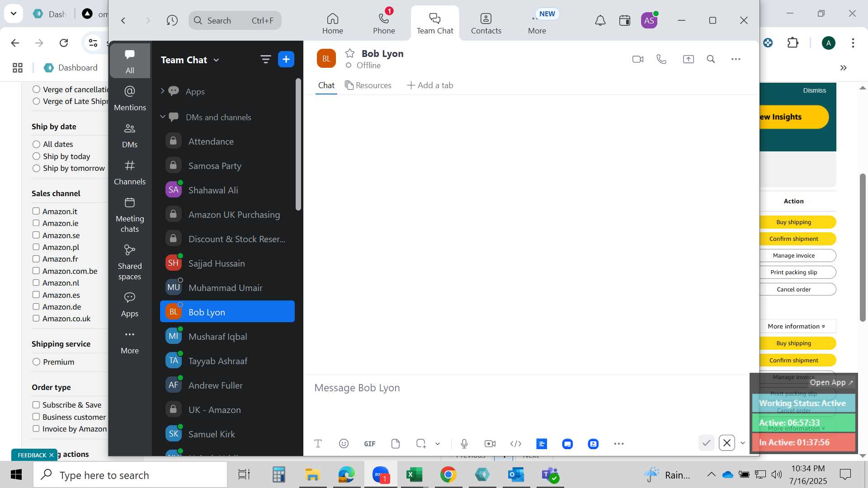Search within Bob Lyon chat

[711, 59]
